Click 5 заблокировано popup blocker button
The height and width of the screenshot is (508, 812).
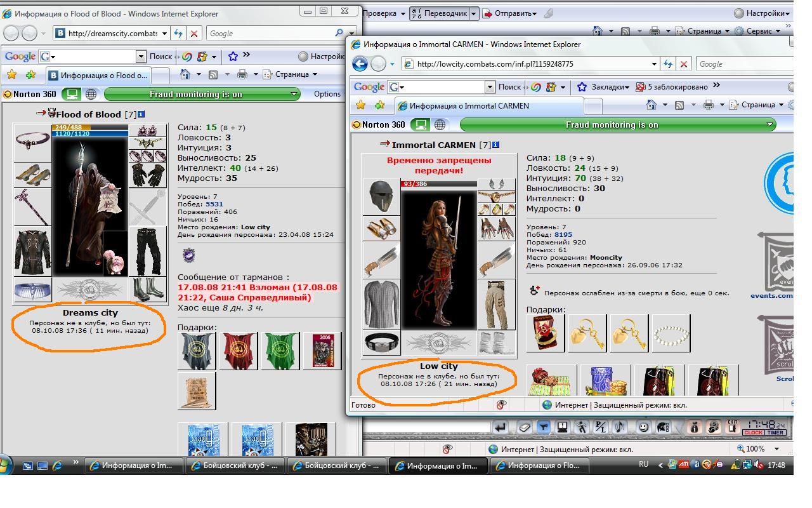click(672, 87)
